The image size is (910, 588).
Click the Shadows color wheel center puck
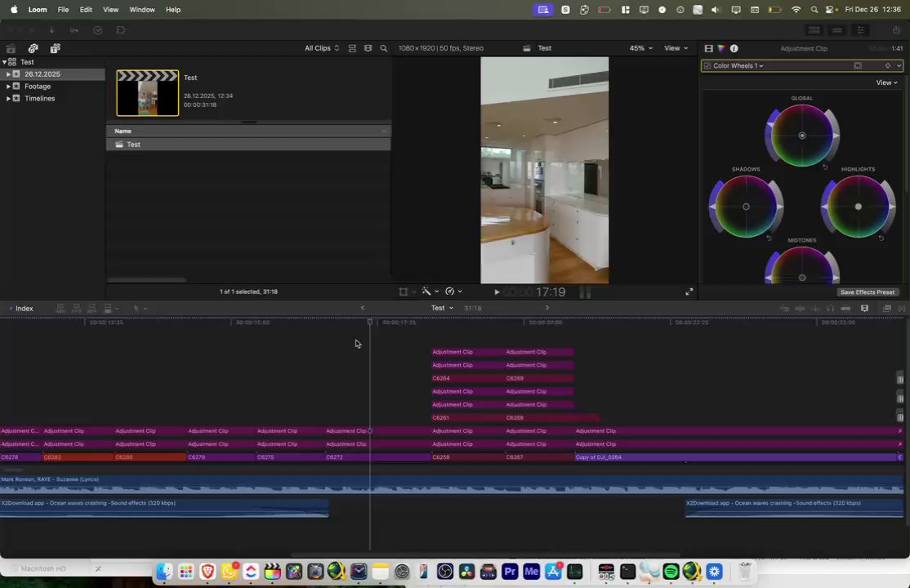[746, 207]
